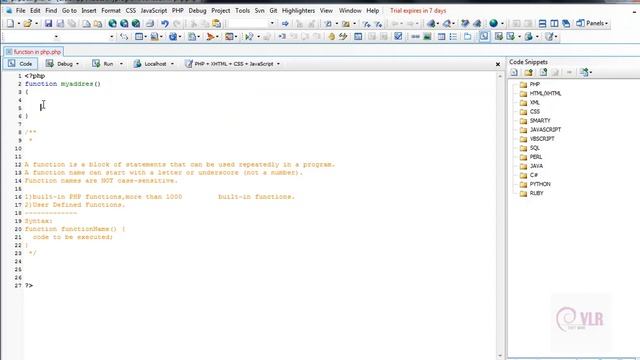Open the Localhost dropdown arrow

point(172,64)
